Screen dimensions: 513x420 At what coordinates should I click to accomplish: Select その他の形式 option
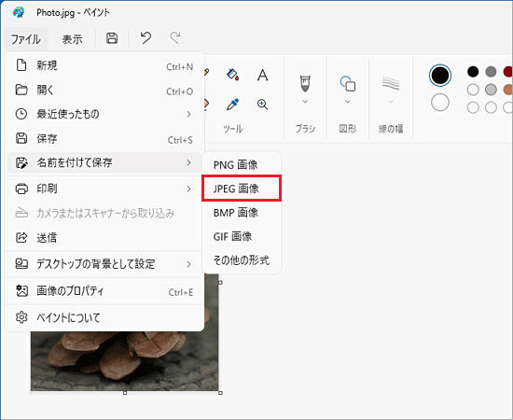coord(242,260)
